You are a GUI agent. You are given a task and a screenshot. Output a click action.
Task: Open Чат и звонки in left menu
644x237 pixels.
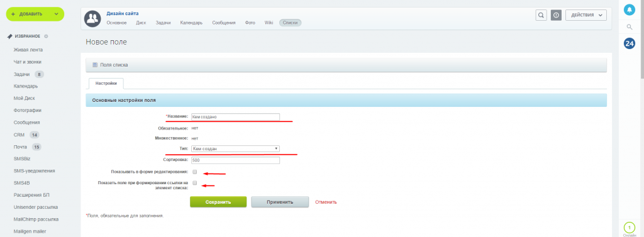click(28, 62)
